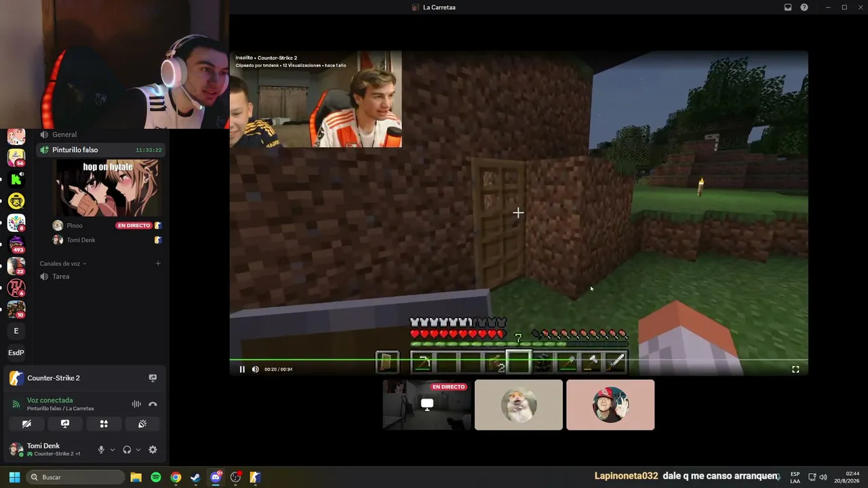Open the Kick green K server
Viewport: 868px width, 488px height.
click(x=16, y=180)
